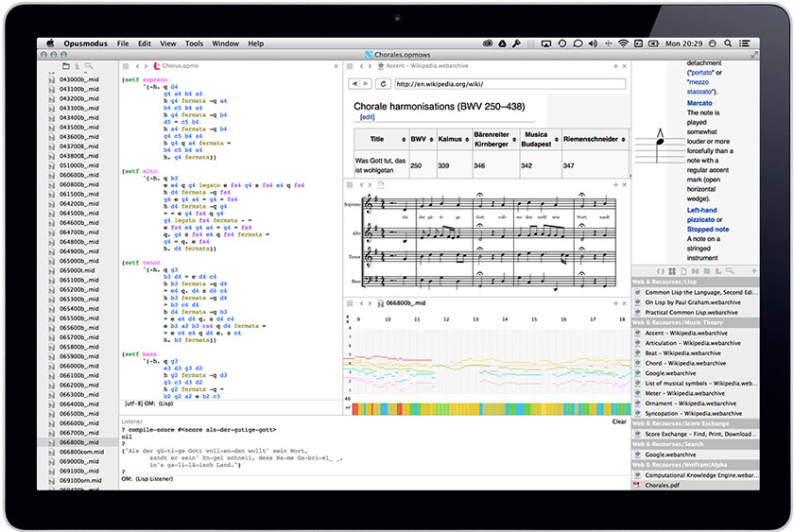Viewport: 794px width, 532px height.
Task: Sort table by Riemenschneider column
Action: click(x=623, y=139)
